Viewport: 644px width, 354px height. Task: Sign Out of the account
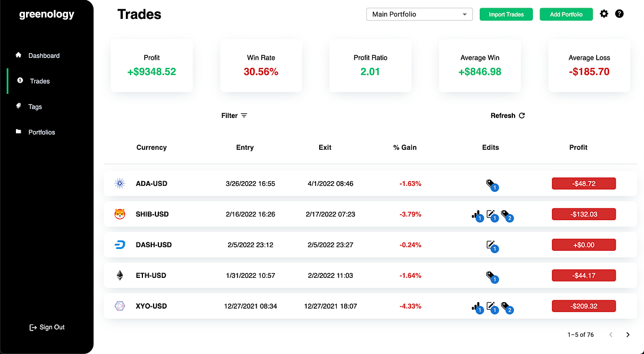[47, 327]
